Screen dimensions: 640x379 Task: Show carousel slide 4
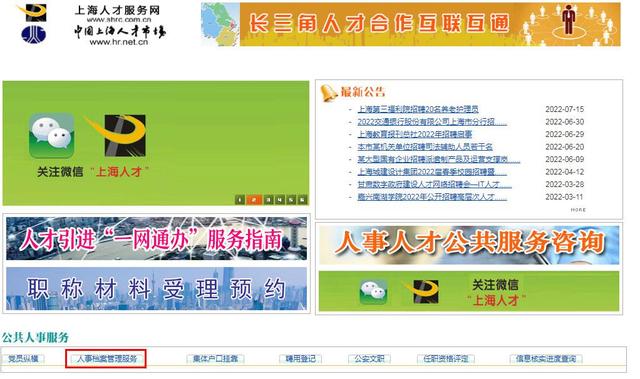coord(280,199)
